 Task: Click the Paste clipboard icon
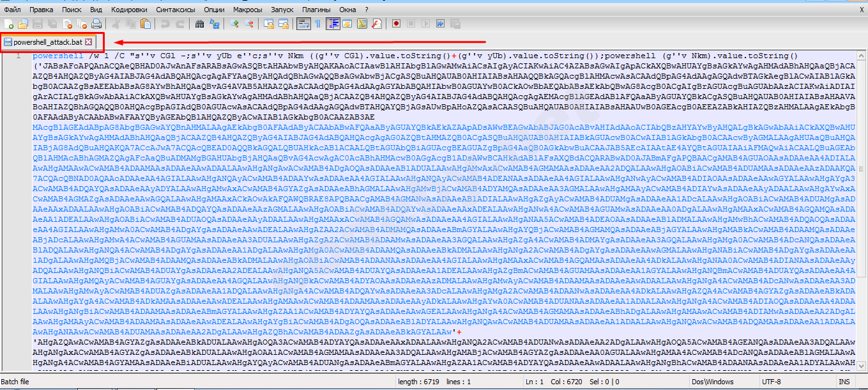(x=146, y=24)
